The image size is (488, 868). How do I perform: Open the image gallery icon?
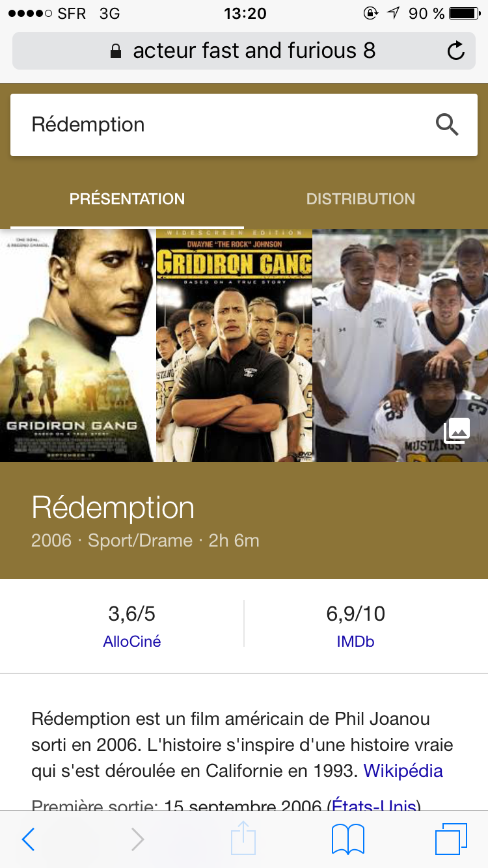pos(457,431)
